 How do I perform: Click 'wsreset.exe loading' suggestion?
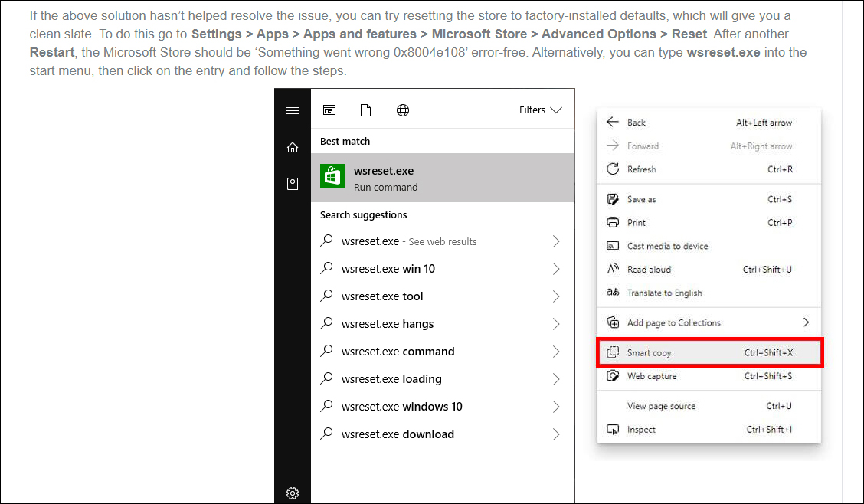pos(443,379)
